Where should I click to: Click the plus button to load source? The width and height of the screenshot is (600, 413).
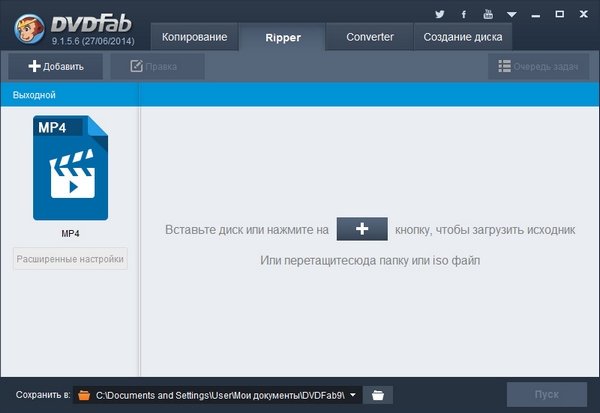coord(362,229)
